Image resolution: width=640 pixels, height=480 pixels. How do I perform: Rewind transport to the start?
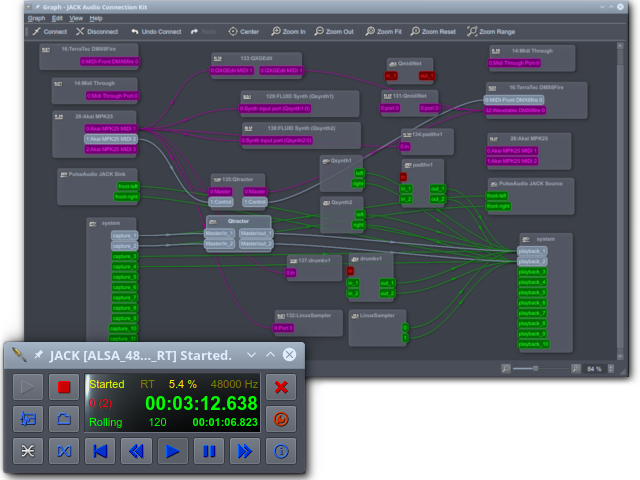[100, 451]
